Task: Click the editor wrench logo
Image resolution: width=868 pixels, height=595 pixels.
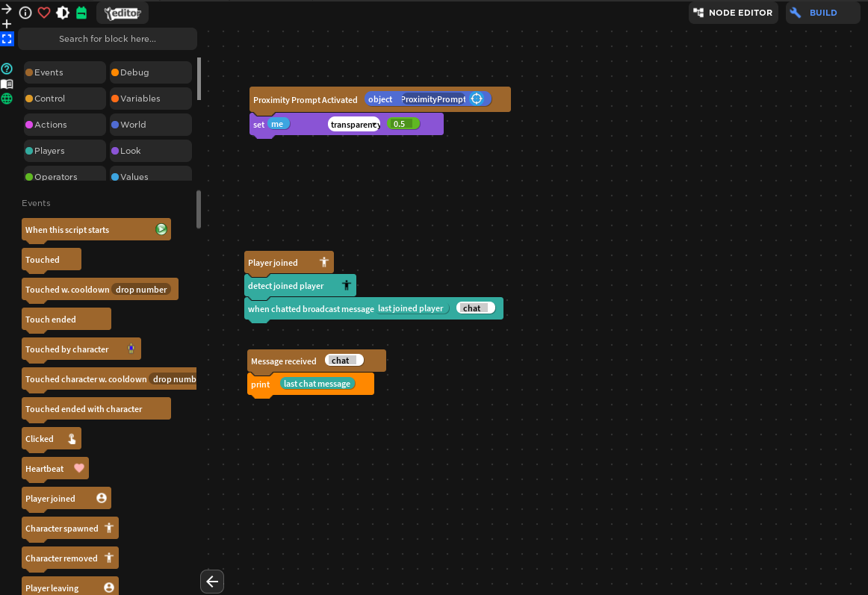Action: tap(122, 13)
